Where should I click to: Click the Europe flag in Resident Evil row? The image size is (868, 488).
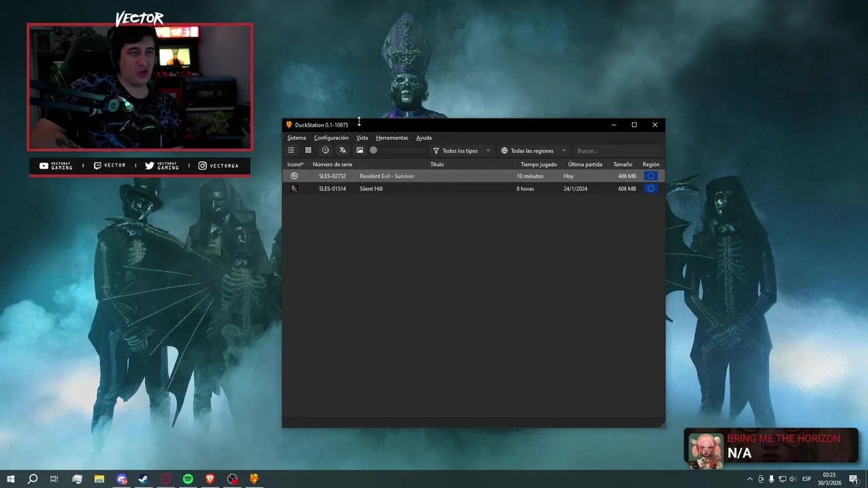pos(651,176)
